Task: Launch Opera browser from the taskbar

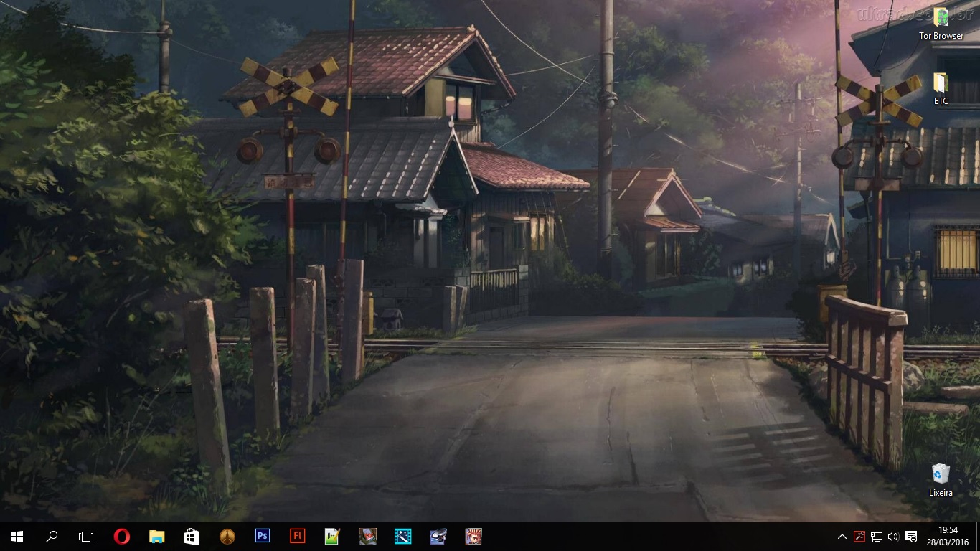Action: tap(121, 537)
